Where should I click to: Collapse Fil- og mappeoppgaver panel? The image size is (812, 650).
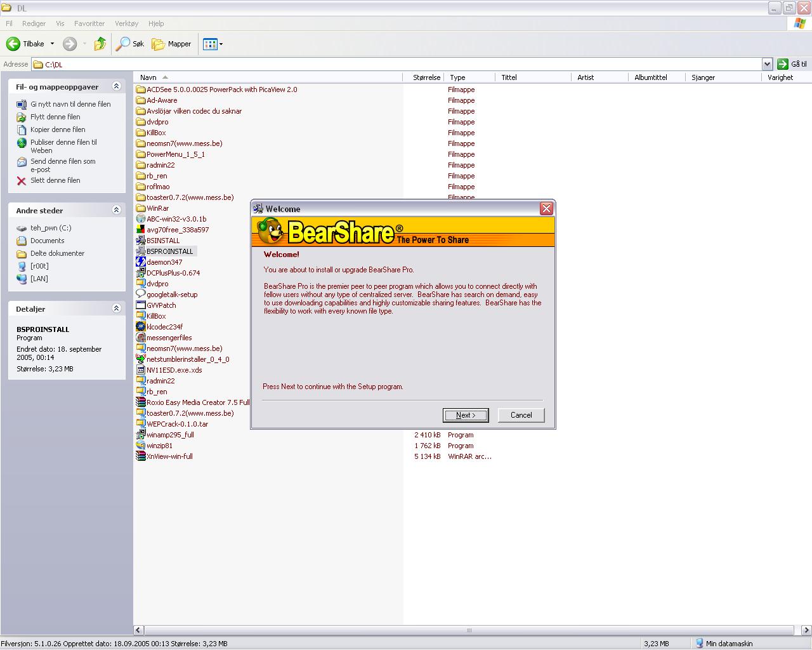(x=116, y=86)
